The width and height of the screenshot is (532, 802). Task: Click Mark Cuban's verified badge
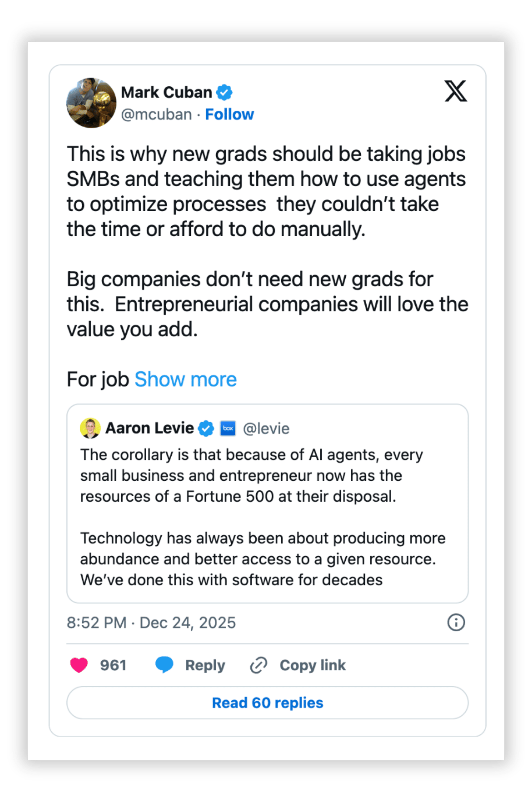[224, 92]
